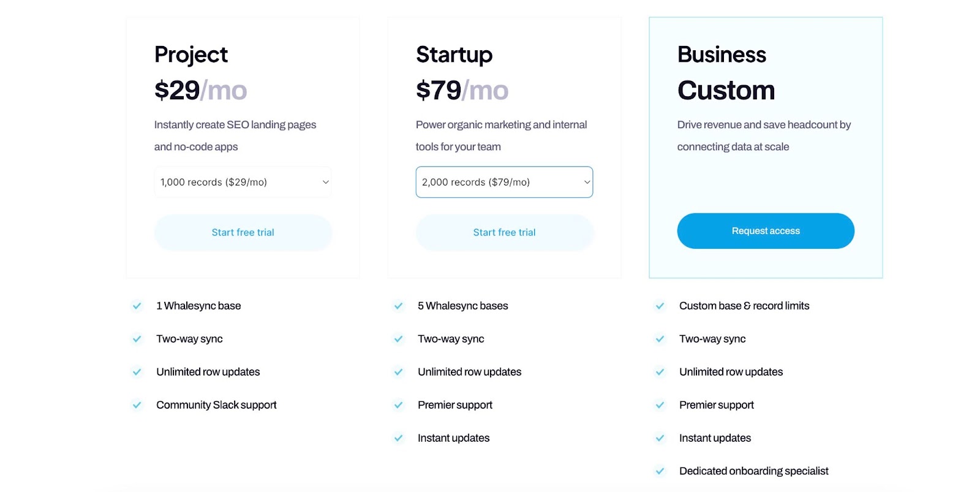
Task: Click the Project plan heading
Action: 190,55
